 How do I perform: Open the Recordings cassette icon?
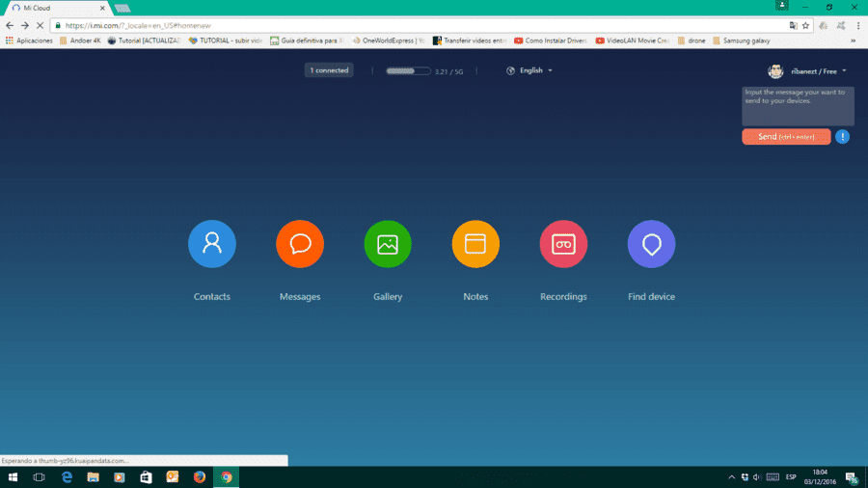tap(563, 244)
